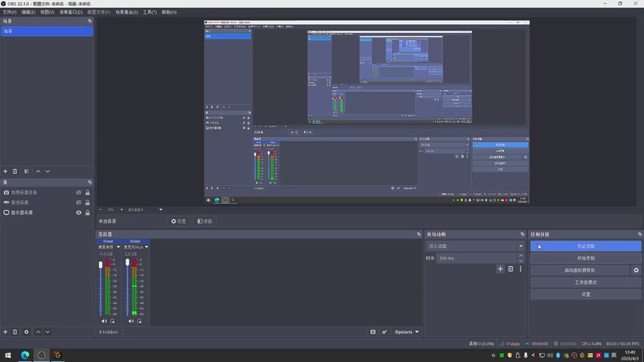Image resolution: width=644 pixels, height=362 pixels.
Task: Open headphone monitoring icon for 桌面音频
Action: tap(113, 321)
